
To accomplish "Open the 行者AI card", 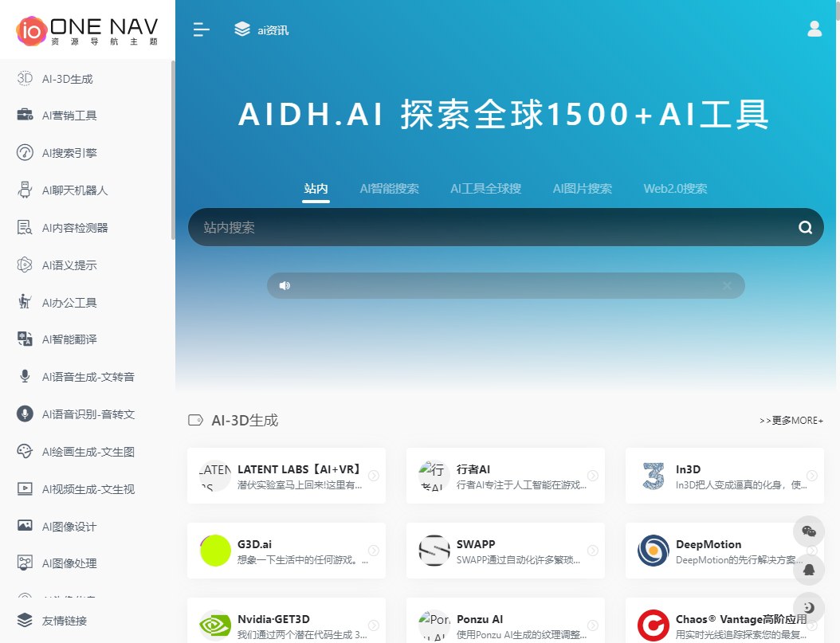I will [x=505, y=476].
